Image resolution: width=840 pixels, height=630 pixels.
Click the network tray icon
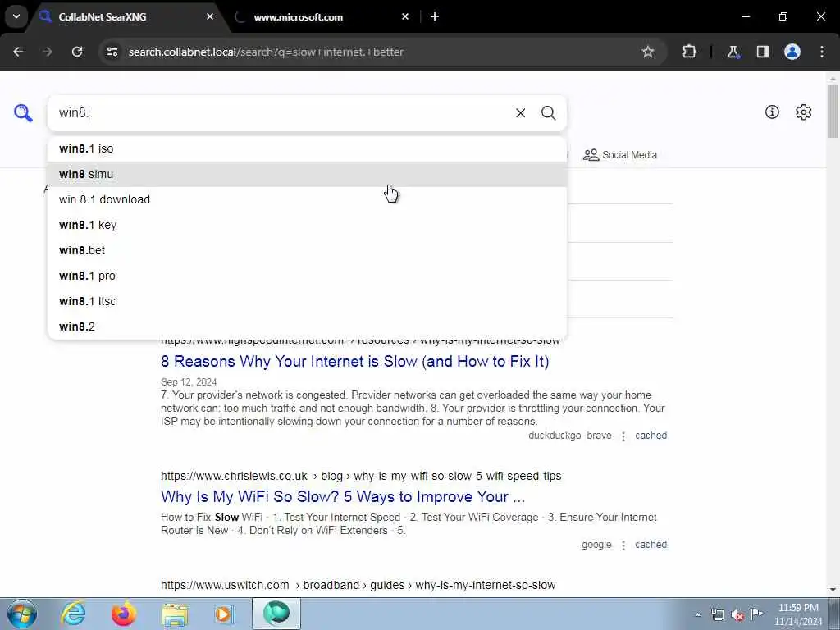coord(718,614)
